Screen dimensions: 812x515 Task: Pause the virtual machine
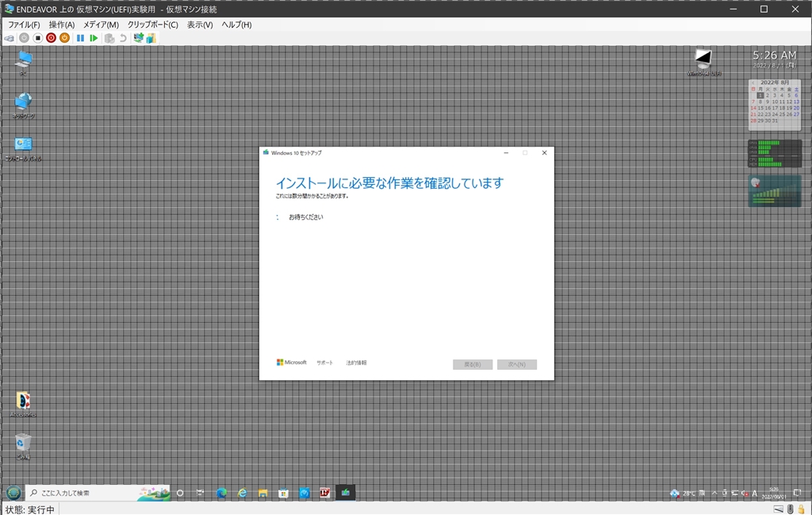click(80, 38)
